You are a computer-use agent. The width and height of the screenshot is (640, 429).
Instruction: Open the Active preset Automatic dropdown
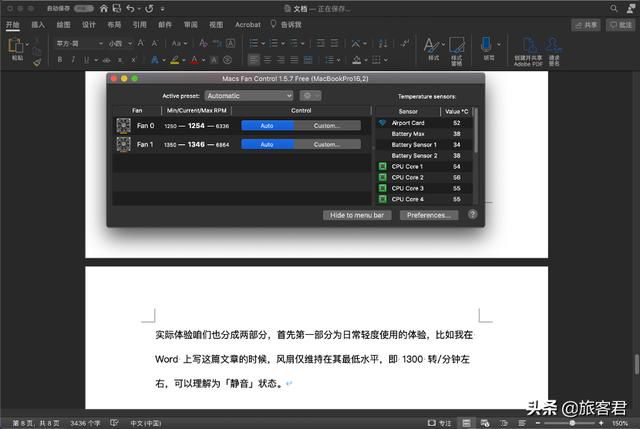tap(249, 96)
